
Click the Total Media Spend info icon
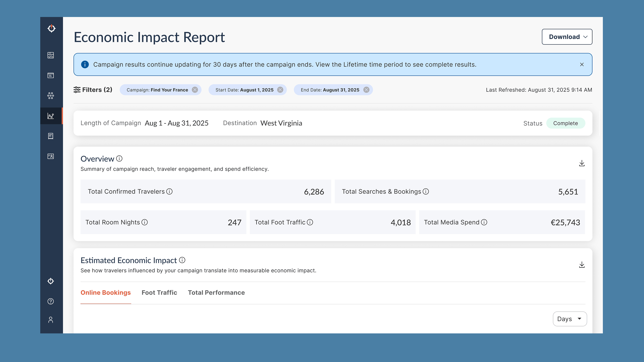point(484,222)
